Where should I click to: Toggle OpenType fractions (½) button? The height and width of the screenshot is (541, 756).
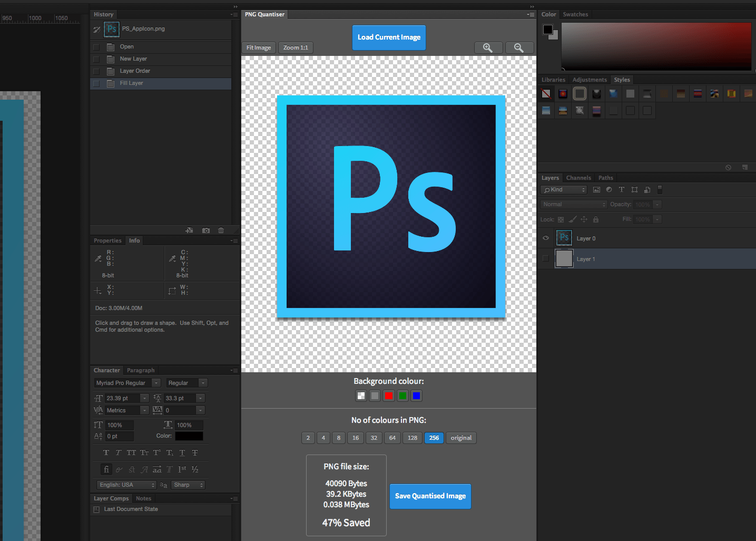click(x=195, y=469)
